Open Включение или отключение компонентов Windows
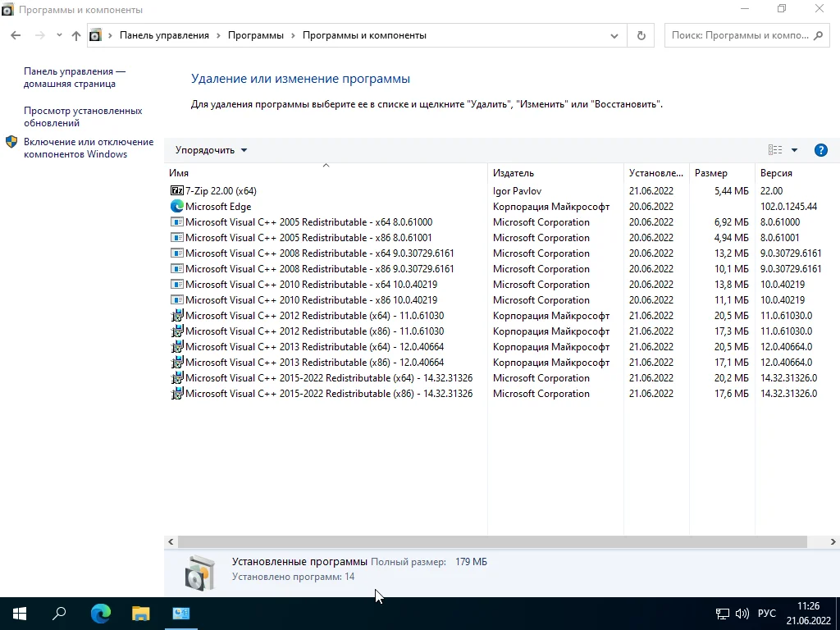Image resolution: width=840 pixels, height=630 pixels. pos(89,148)
